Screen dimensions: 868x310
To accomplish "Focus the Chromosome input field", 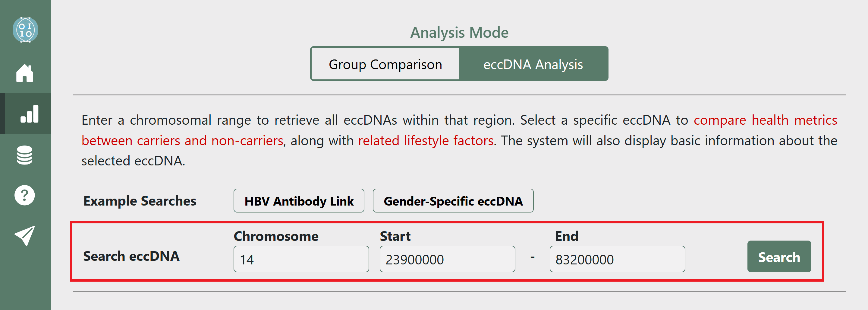I will (301, 259).
